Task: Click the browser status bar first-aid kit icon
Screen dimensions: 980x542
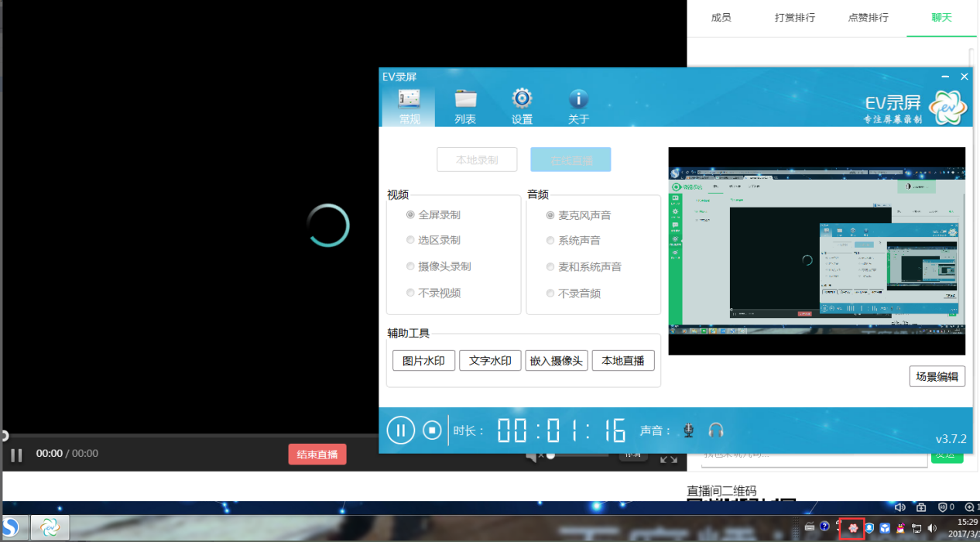Action: click(x=921, y=508)
